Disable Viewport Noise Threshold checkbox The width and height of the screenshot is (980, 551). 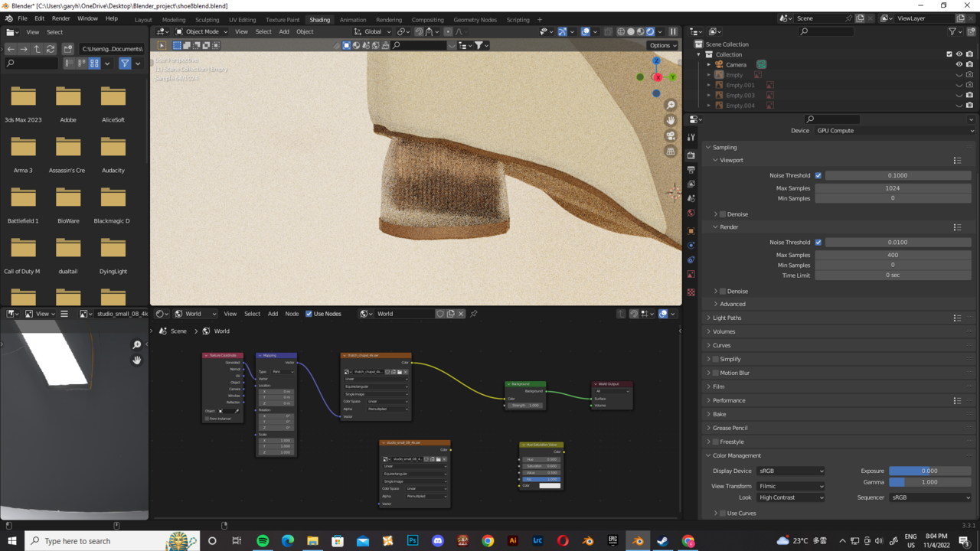pyautogui.click(x=818, y=175)
